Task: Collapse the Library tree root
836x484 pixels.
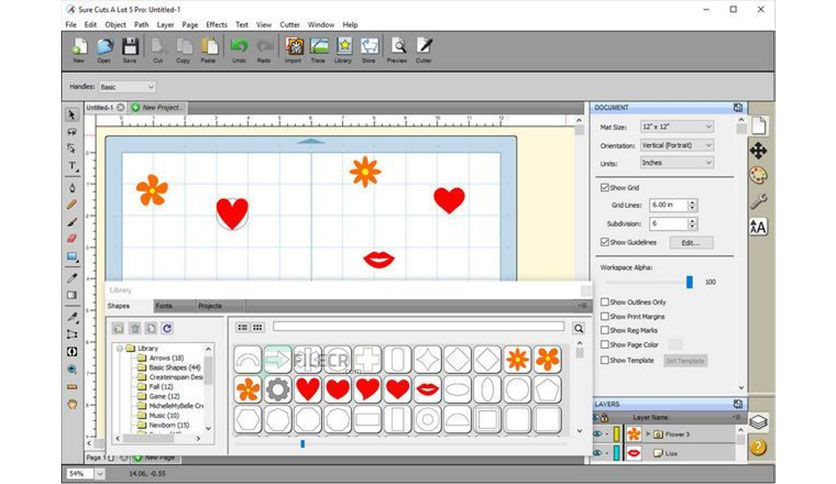Action: click(x=120, y=348)
